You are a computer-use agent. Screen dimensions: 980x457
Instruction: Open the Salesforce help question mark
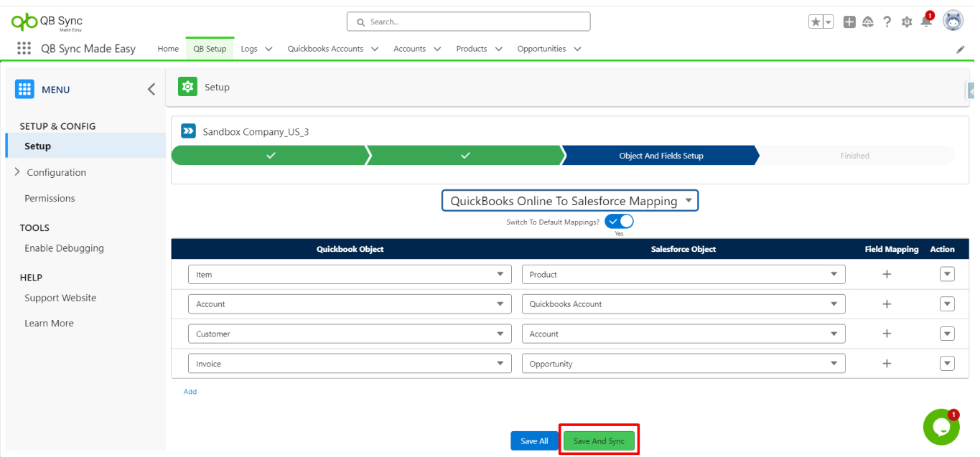[887, 22]
